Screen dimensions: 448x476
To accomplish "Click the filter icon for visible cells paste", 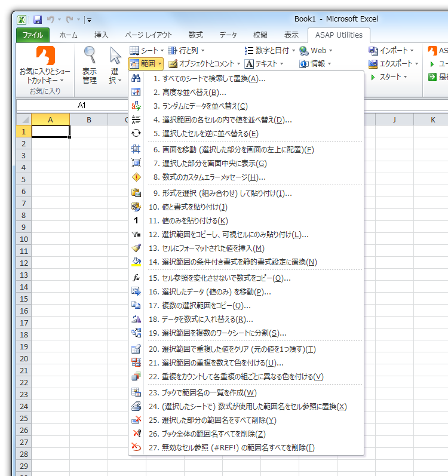I will click(136, 234).
